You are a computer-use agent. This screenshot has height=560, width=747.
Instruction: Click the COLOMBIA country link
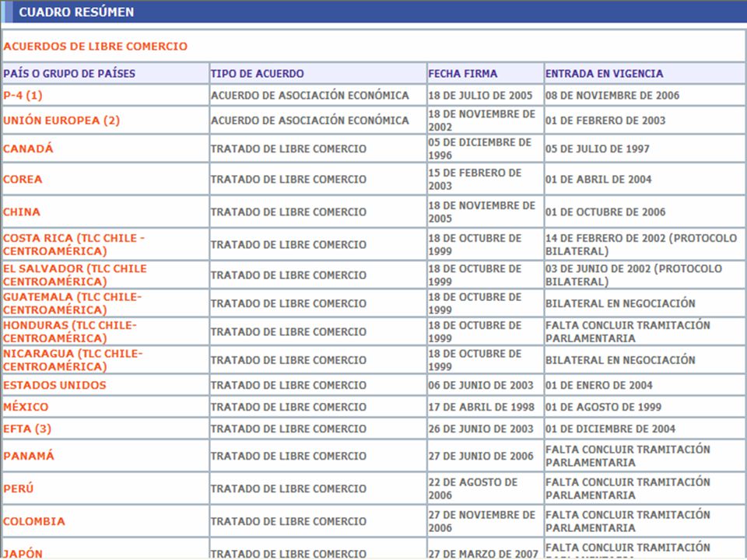tap(34, 521)
